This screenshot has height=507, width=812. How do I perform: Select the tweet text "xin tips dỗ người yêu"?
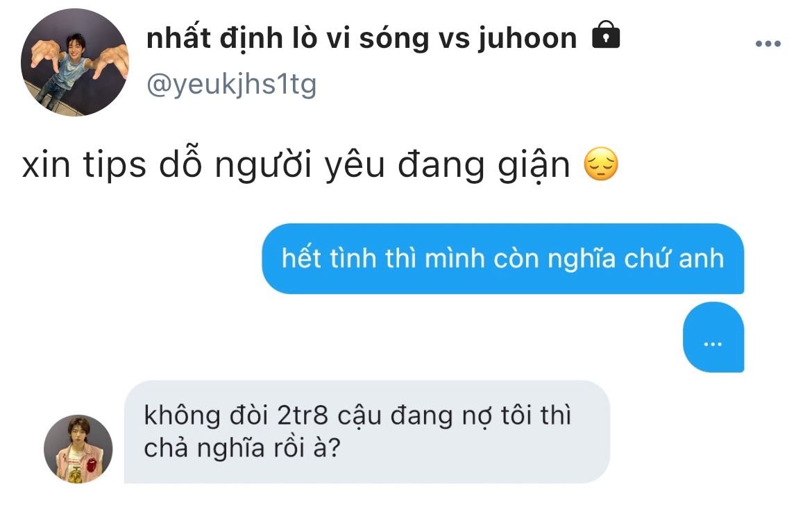(203, 165)
